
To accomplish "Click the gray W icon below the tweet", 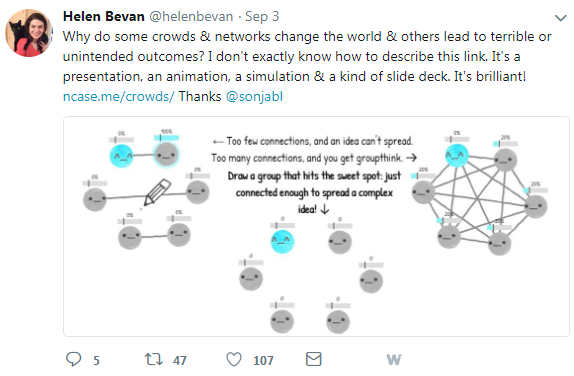I will point(394,360).
